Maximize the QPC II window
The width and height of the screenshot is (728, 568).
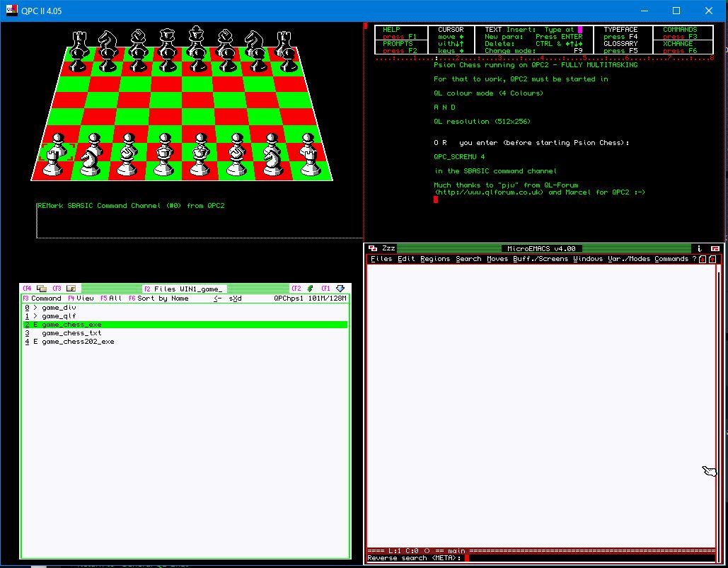pos(676,11)
